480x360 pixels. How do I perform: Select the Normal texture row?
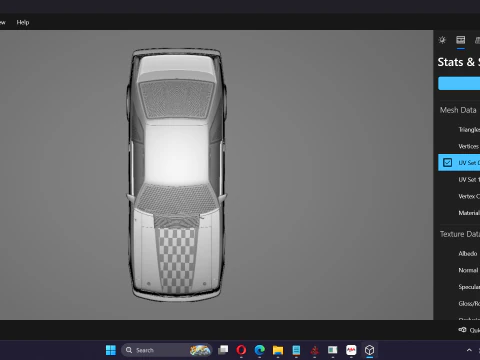(x=459, y=270)
